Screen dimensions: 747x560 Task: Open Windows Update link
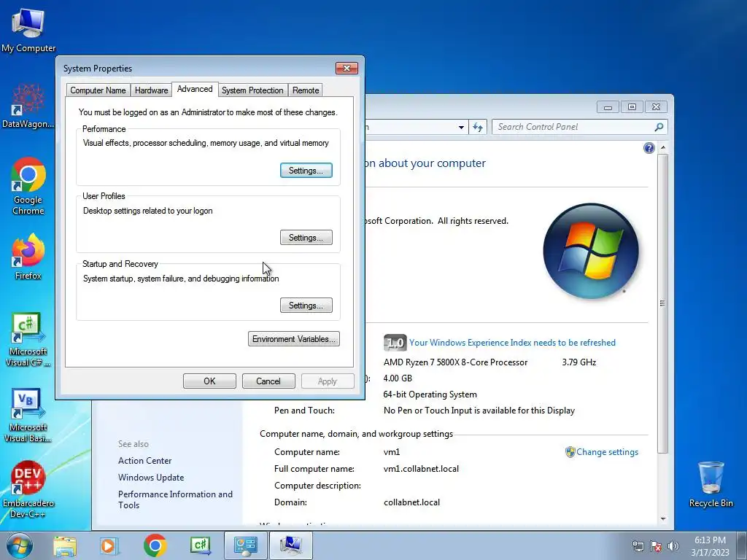point(151,477)
